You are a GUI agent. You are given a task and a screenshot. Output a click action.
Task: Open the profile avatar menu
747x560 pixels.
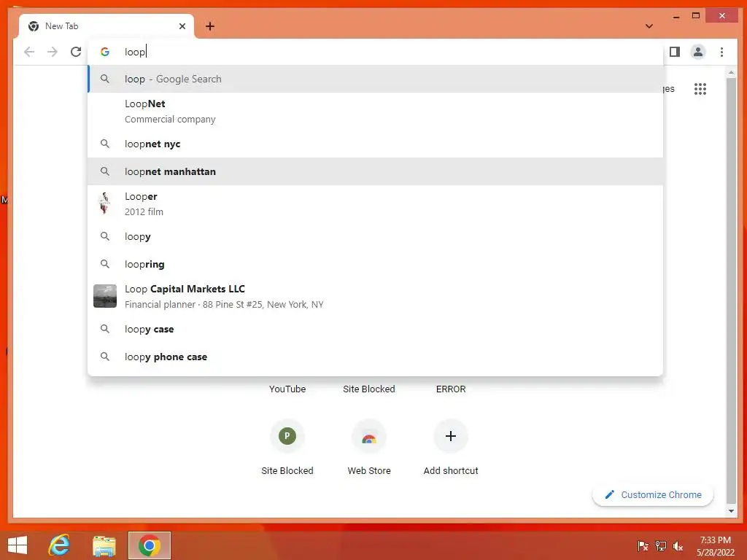click(698, 52)
